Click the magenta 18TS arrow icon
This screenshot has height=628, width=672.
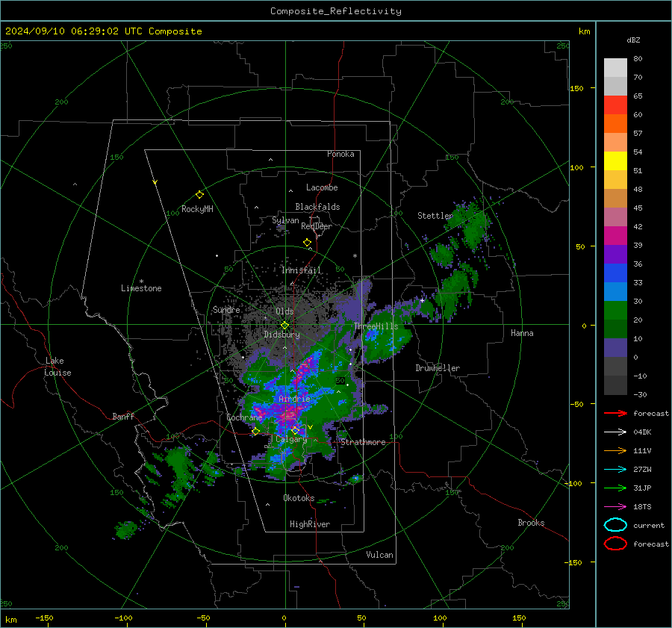615,507
